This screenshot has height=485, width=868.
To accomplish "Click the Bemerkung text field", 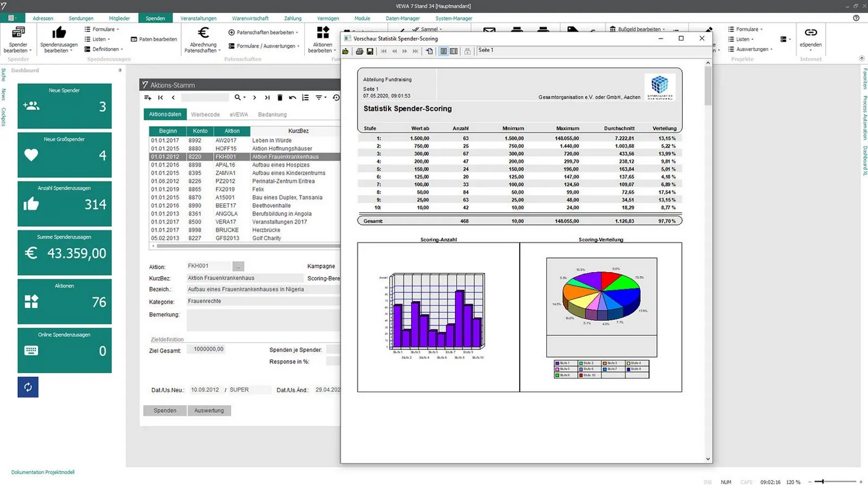I will tap(263, 321).
